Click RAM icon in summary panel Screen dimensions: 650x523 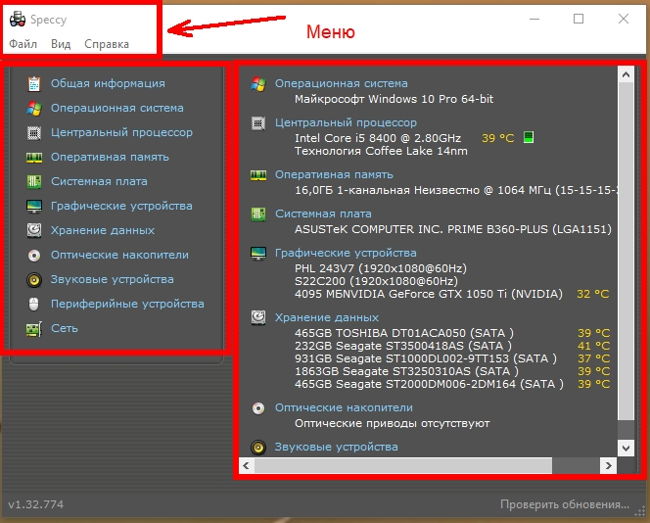point(258,175)
